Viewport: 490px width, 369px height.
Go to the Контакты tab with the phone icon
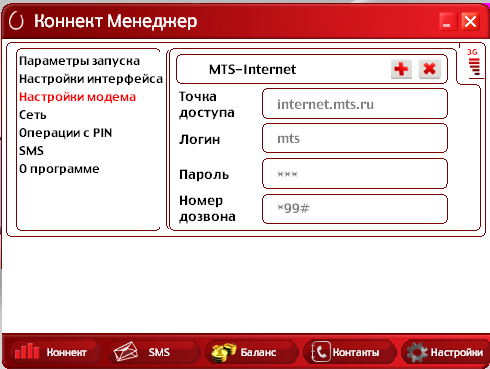349,352
